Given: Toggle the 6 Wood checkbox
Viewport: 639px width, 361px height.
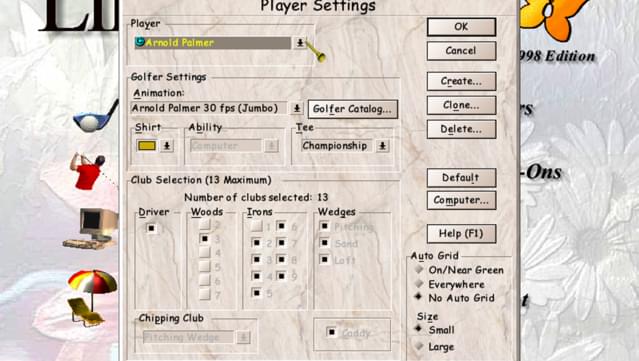Looking at the screenshot, I should (x=205, y=280).
